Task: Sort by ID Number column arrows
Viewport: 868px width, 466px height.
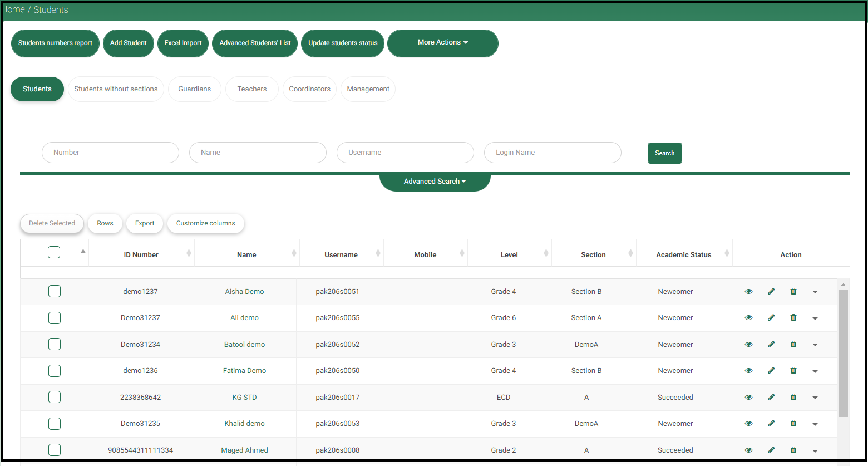Action: 189,254
